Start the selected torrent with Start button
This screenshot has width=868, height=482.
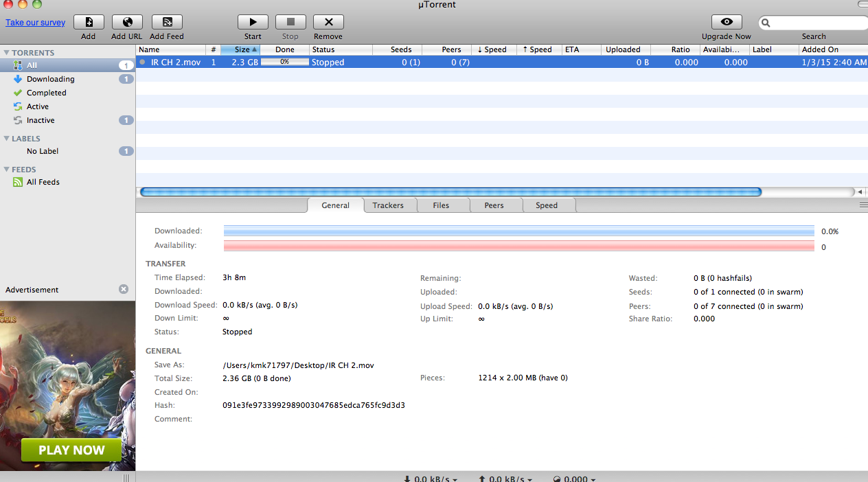(253, 22)
